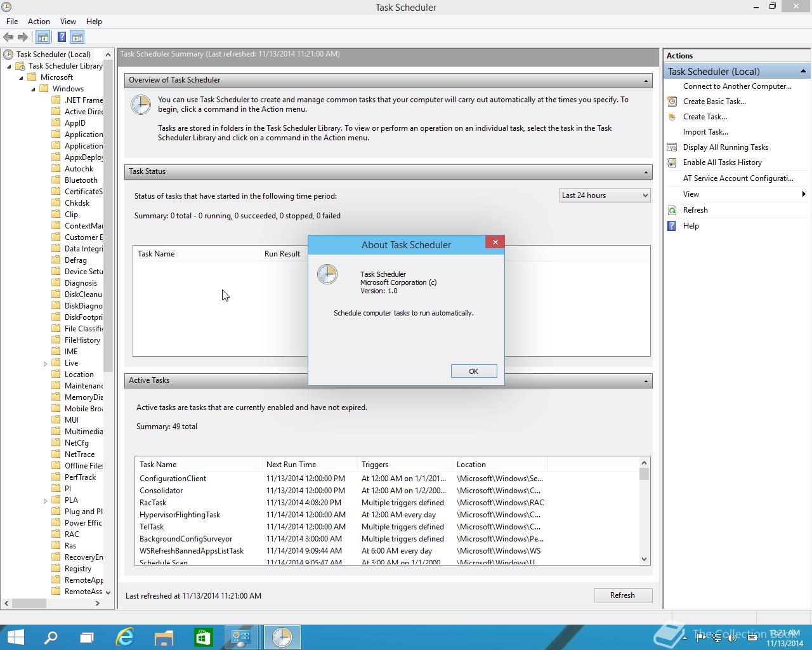
Task: Click the tree pane horizontal scroll right arrow
Action: [97, 603]
